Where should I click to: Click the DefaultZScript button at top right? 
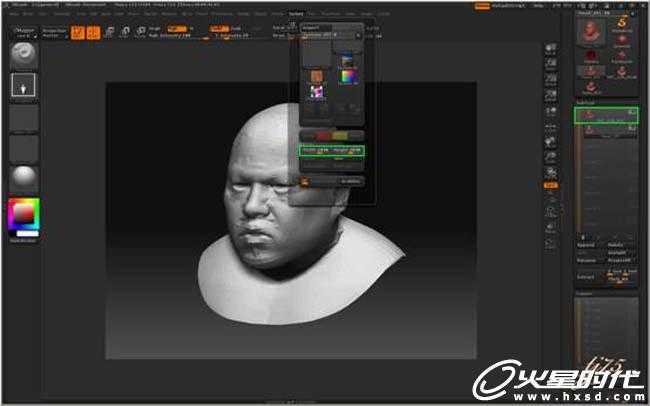pyautogui.click(x=508, y=6)
